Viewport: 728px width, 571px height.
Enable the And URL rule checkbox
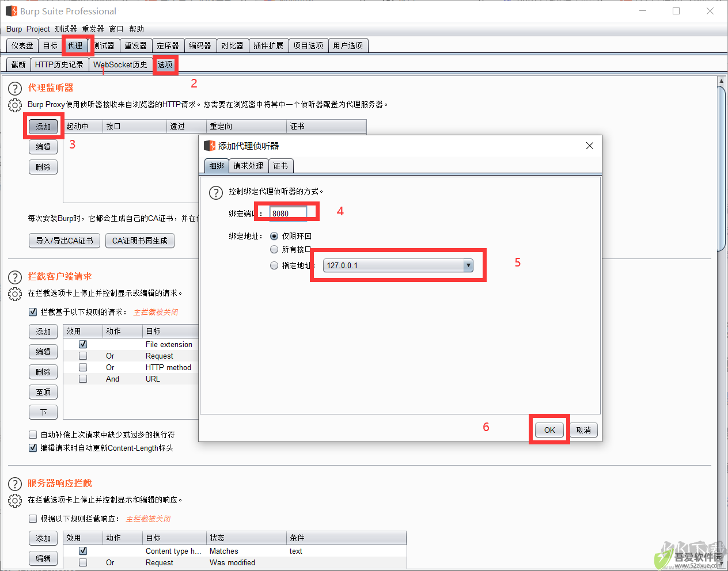(x=83, y=379)
